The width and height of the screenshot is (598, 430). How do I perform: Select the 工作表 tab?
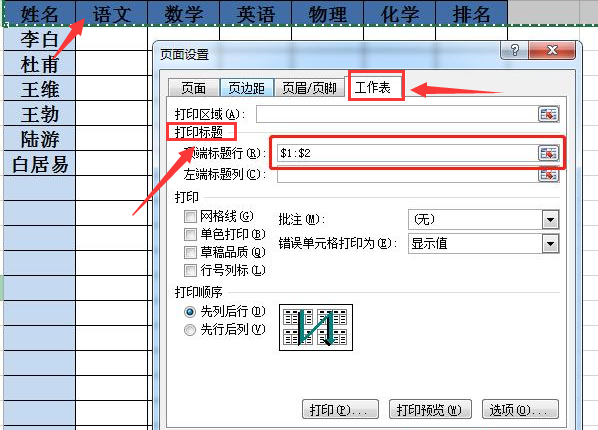click(x=373, y=87)
